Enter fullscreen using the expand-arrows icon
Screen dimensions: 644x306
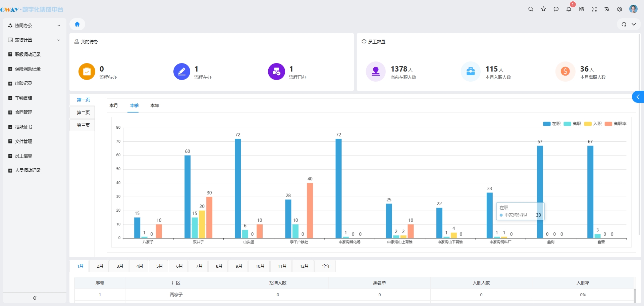click(594, 9)
